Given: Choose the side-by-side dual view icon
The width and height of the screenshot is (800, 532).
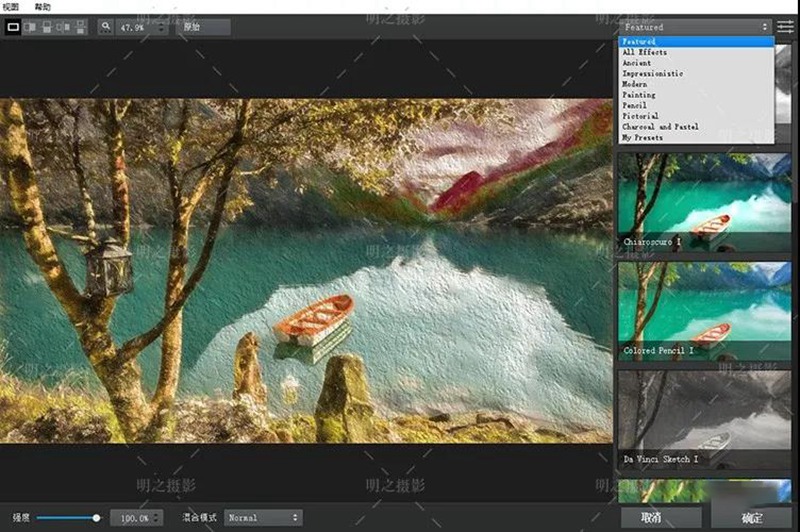Looking at the screenshot, I should [64, 27].
